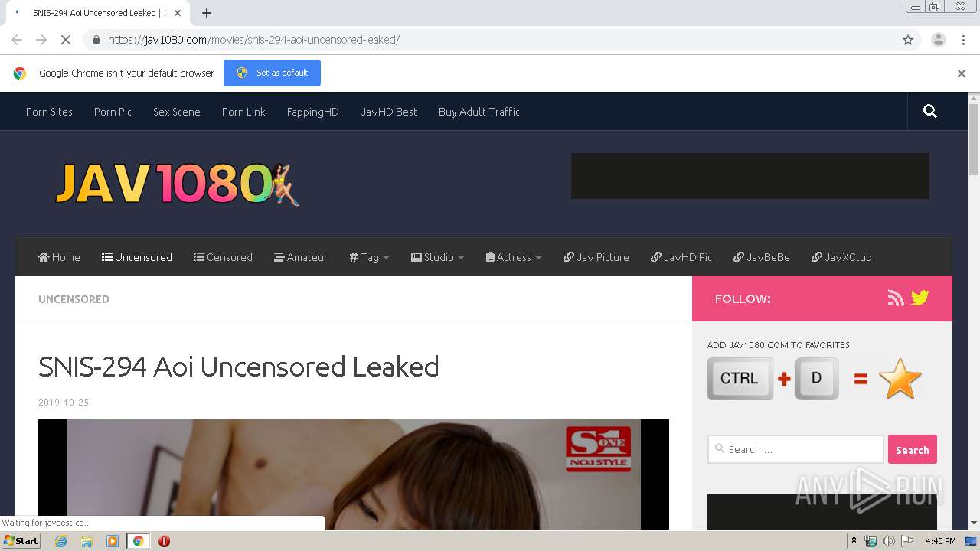
Task: Open file explorer from taskbar
Action: (87, 541)
